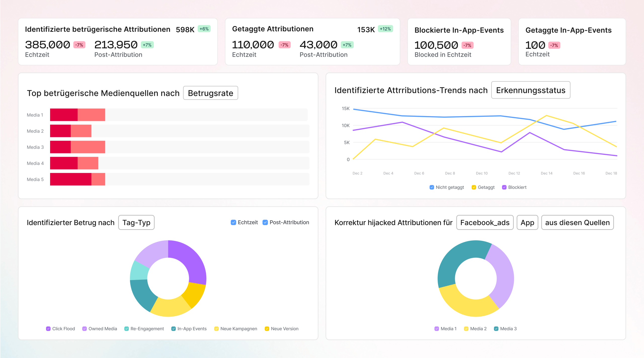
Task: Disable the Click Flood legend entry
Action: coord(48,329)
